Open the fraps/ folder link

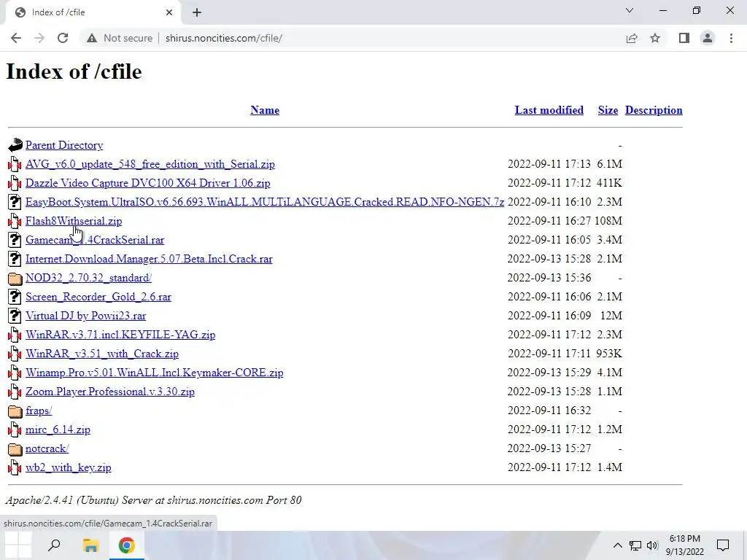[x=39, y=411]
